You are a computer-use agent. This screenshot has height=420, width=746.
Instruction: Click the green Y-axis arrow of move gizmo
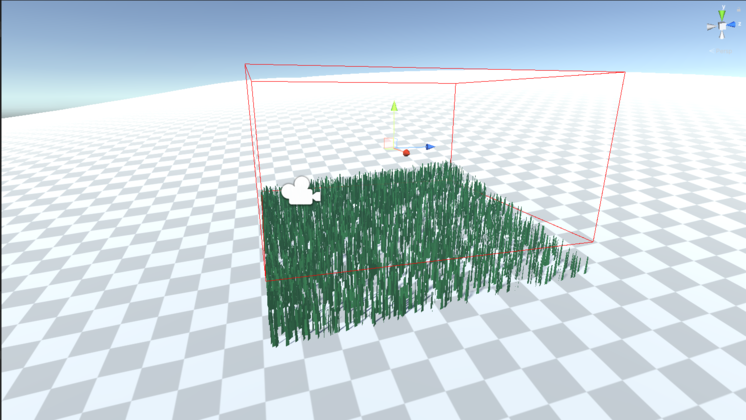pos(394,106)
